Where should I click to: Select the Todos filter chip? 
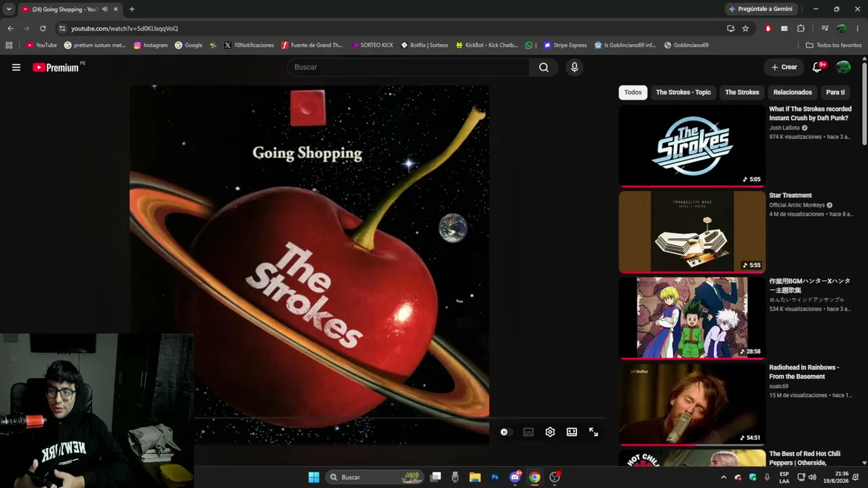tap(633, 92)
